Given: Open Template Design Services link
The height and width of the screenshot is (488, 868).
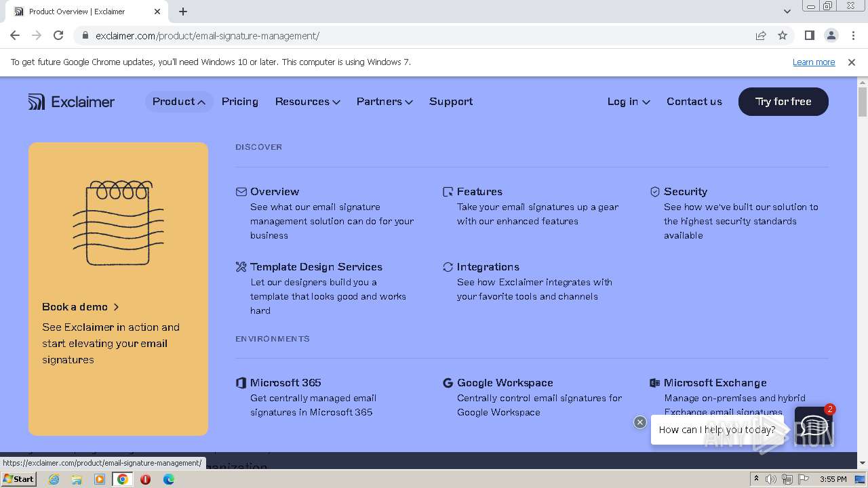Looking at the screenshot, I should [x=316, y=267].
